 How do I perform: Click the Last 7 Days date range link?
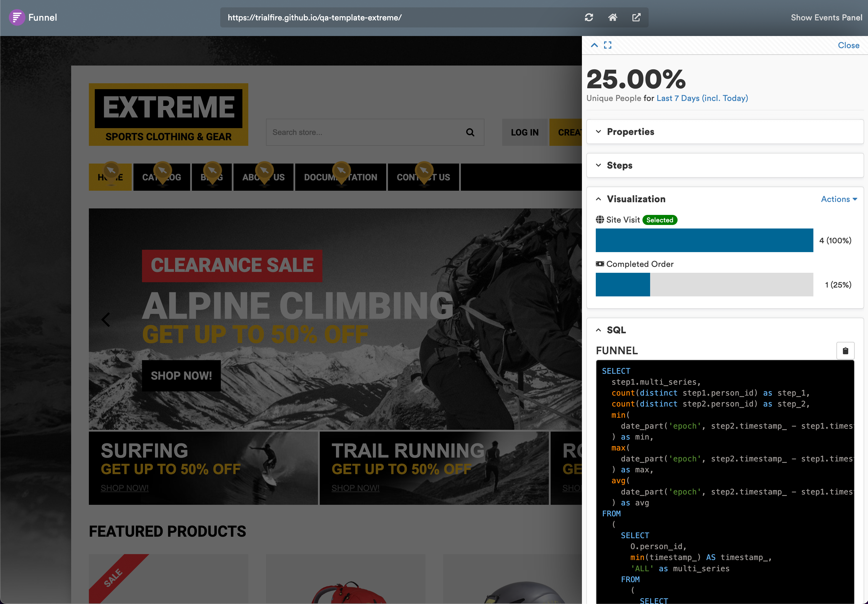[x=702, y=98]
